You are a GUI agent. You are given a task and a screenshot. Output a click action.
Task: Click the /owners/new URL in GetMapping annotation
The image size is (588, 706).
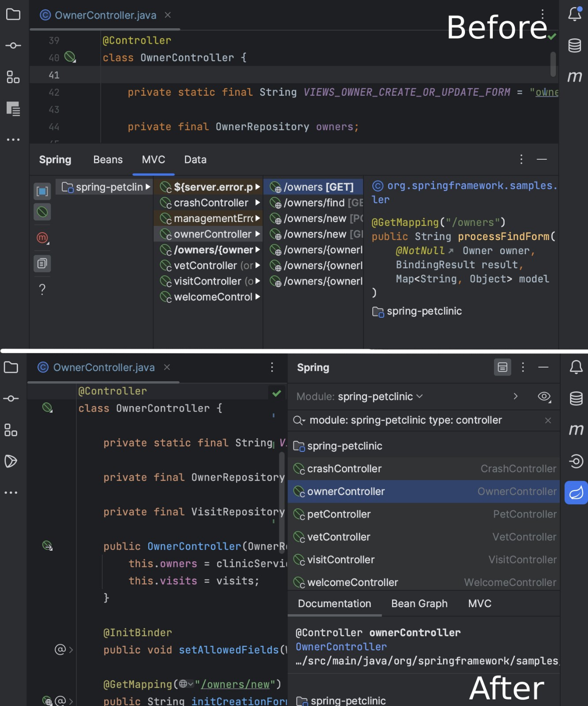[x=235, y=684]
